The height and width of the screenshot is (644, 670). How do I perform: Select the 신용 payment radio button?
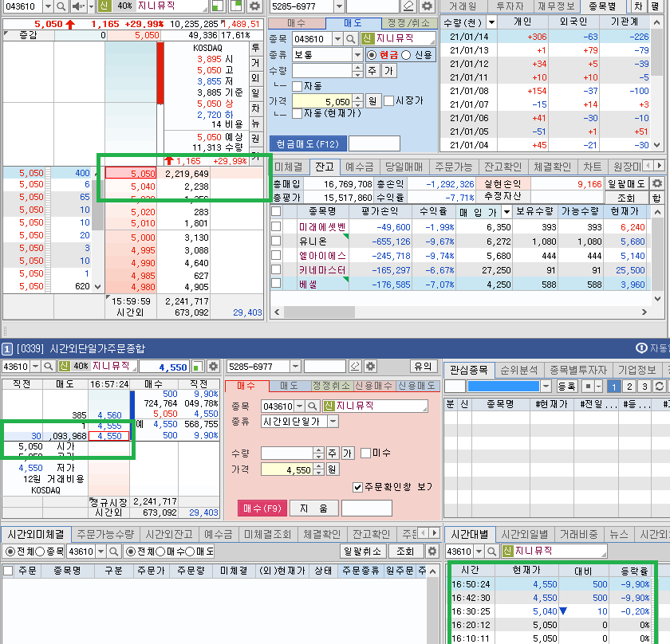click(x=406, y=54)
